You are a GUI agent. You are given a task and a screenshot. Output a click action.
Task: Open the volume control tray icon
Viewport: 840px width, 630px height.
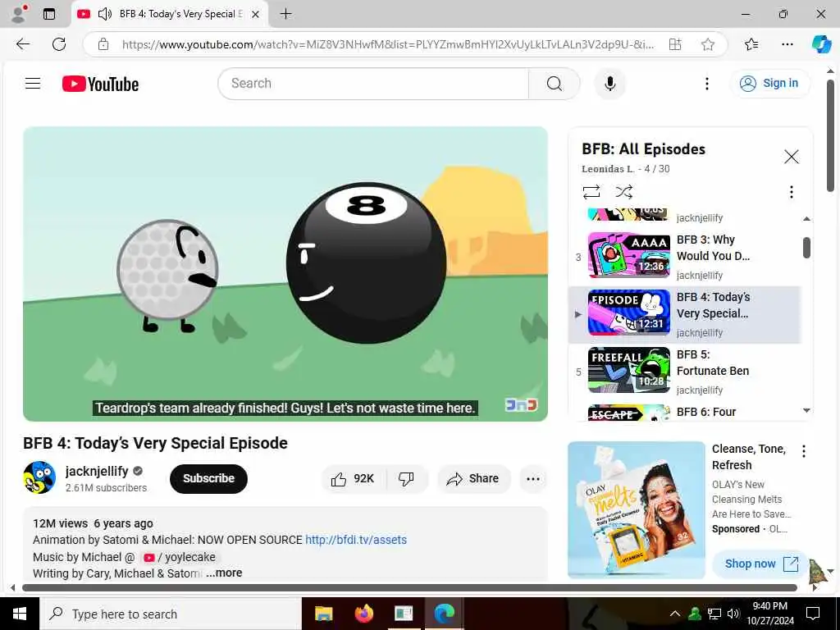tap(733, 614)
